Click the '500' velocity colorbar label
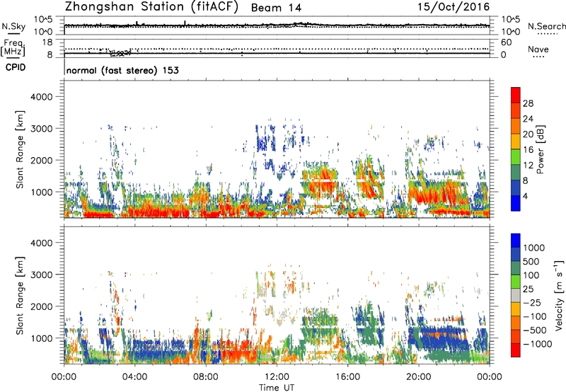 (531, 261)
